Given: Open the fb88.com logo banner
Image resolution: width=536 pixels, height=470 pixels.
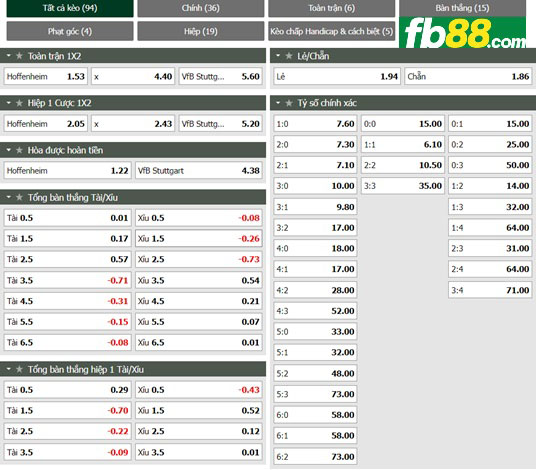Looking at the screenshot, I should pyautogui.click(x=463, y=32).
